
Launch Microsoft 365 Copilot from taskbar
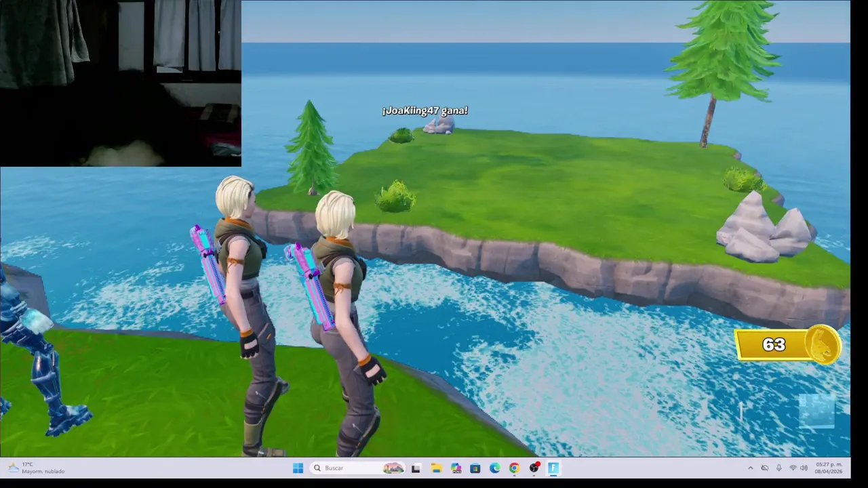456,468
